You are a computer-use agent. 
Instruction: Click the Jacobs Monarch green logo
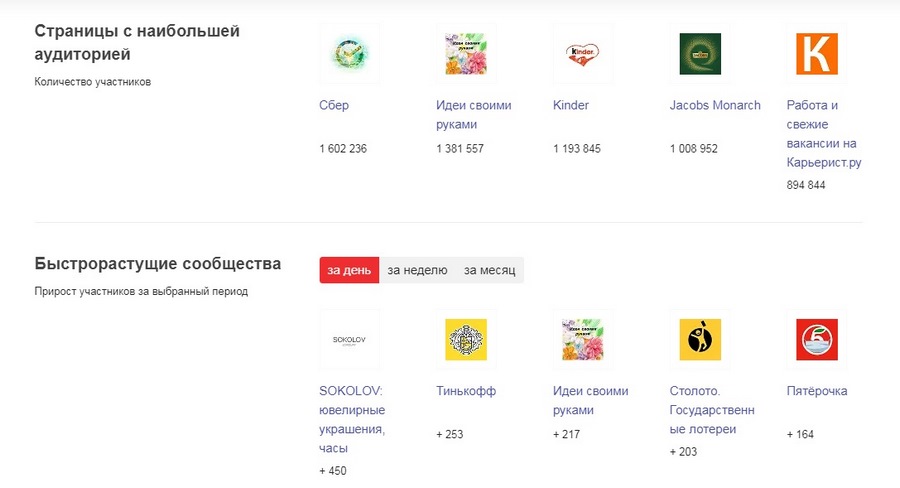(x=700, y=54)
